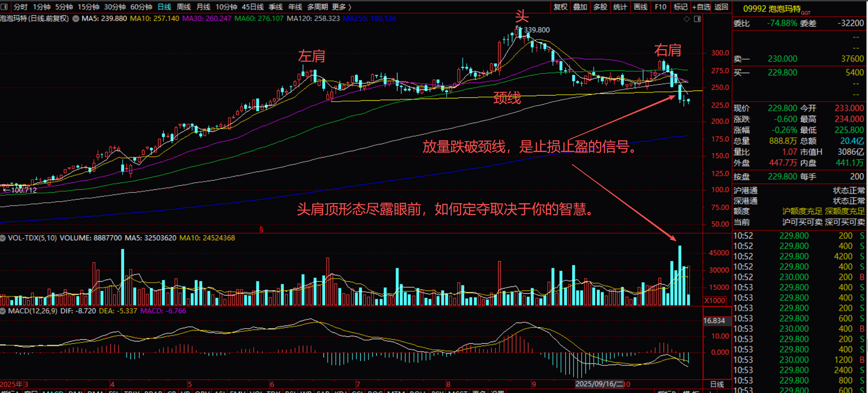Click the stock title 09992 泡泡玛特
Screen dimensions: 868x393
coord(772,9)
